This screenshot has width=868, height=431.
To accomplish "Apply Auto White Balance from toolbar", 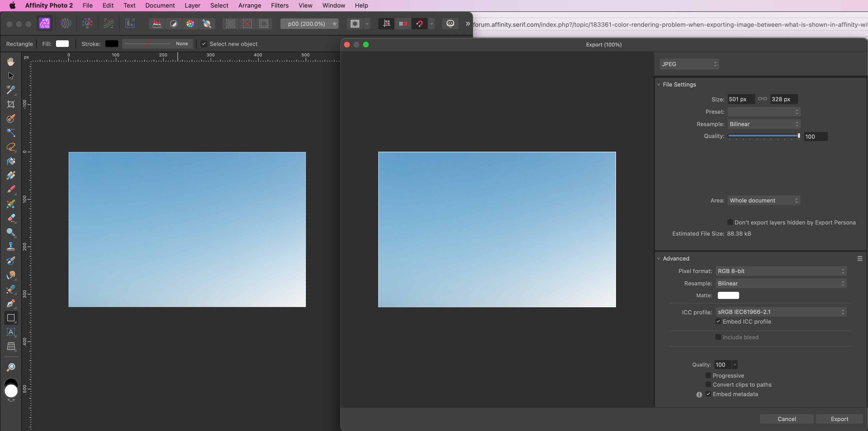I will click(x=207, y=23).
